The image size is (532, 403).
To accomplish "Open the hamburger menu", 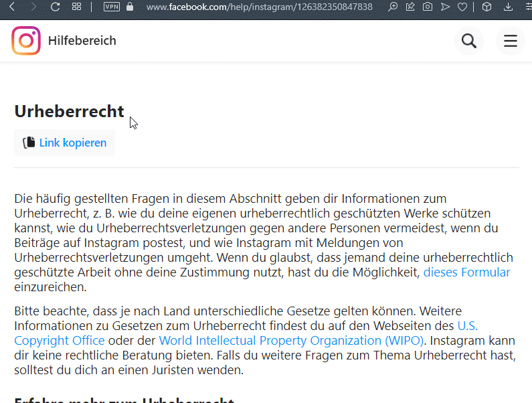I will pos(511,41).
